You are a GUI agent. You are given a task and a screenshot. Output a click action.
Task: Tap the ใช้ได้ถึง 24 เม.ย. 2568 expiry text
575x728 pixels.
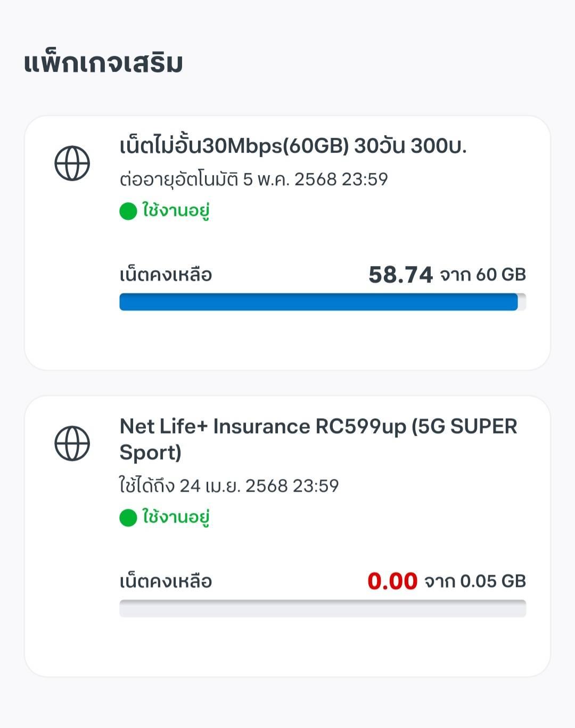tap(229, 485)
